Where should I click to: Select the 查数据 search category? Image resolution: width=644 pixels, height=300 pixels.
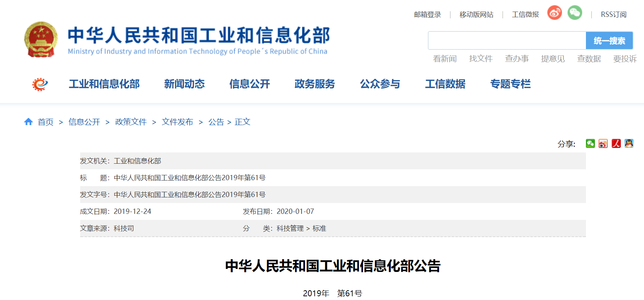pyautogui.click(x=589, y=59)
